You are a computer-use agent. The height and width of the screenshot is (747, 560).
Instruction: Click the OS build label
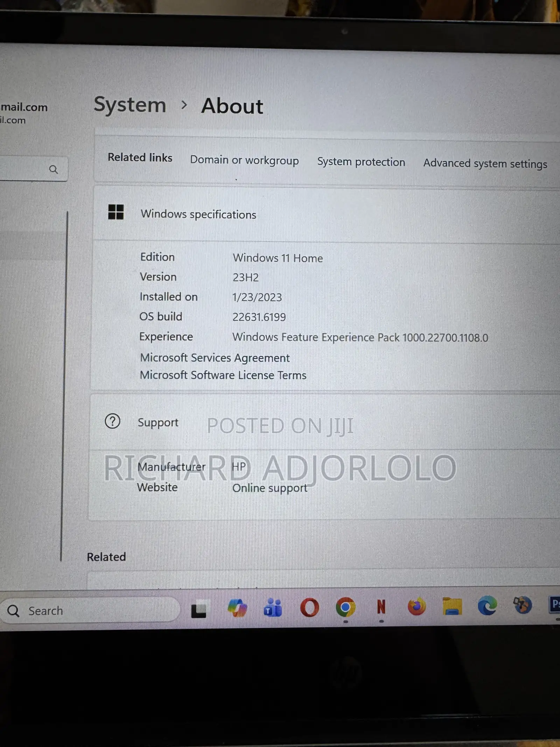pos(161,316)
